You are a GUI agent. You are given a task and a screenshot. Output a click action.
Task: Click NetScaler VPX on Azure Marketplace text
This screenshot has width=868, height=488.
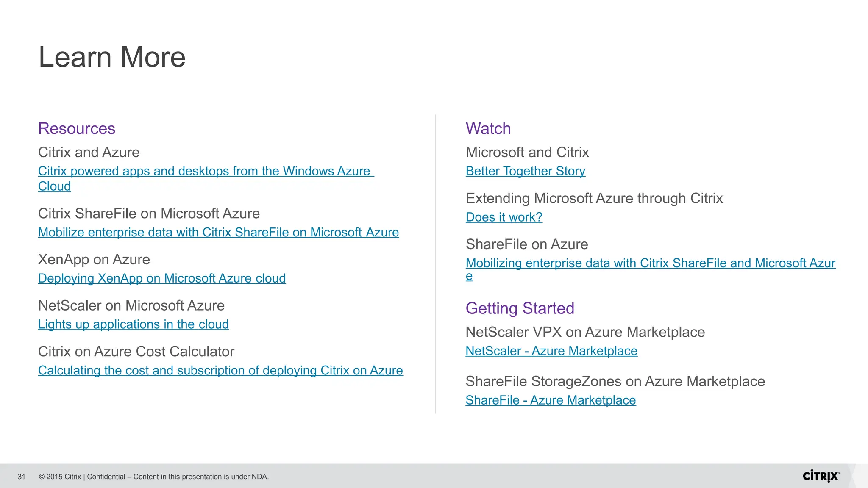[585, 332]
